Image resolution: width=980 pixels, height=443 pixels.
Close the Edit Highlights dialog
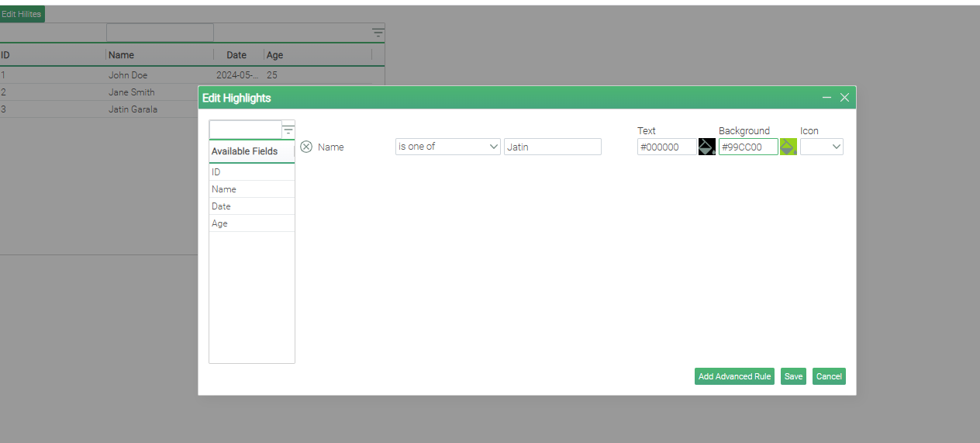pyautogui.click(x=844, y=98)
